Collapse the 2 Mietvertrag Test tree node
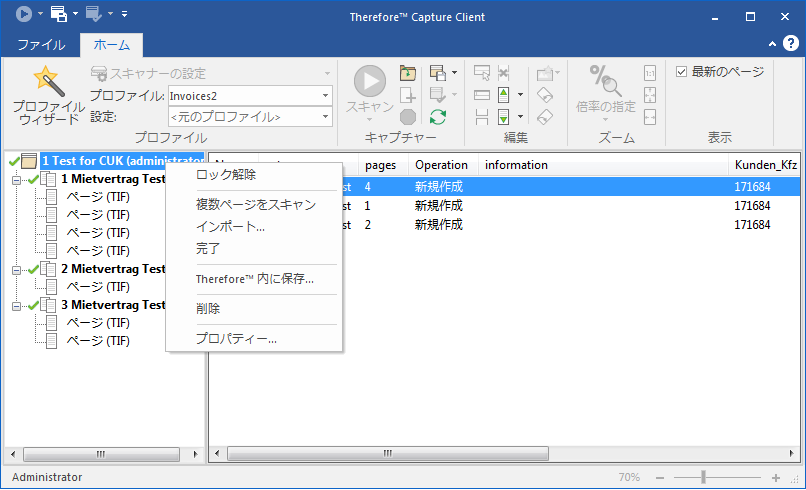This screenshot has height=490, width=806. [16, 270]
